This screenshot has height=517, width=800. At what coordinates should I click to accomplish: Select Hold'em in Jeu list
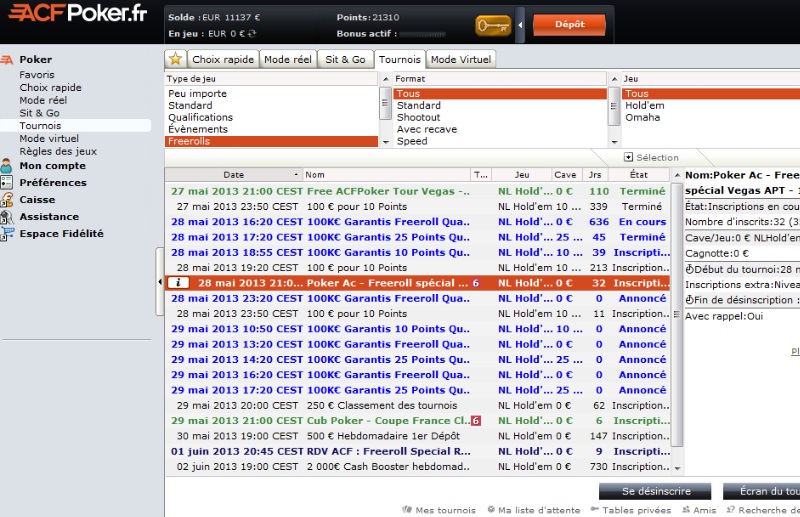pyautogui.click(x=644, y=106)
